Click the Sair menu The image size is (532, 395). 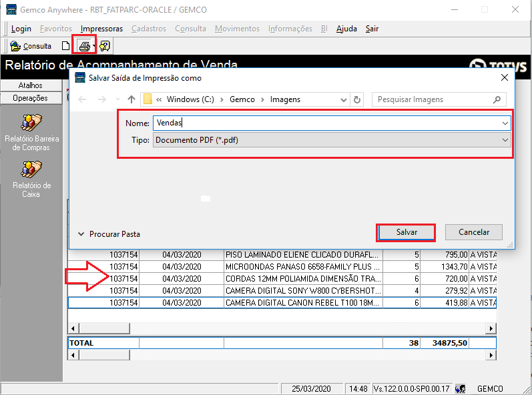(372, 29)
